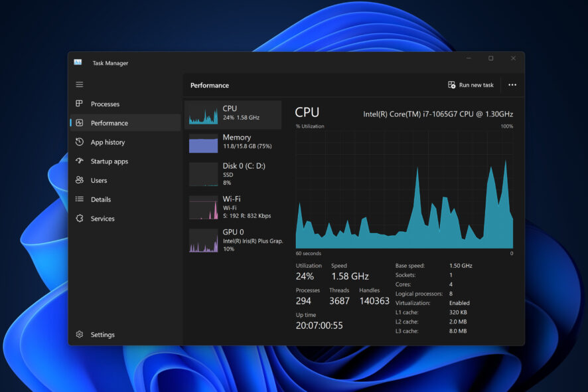Click the 60 seconds graph label
This screenshot has width=588, height=392.
pyautogui.click(x=308, y=253)
